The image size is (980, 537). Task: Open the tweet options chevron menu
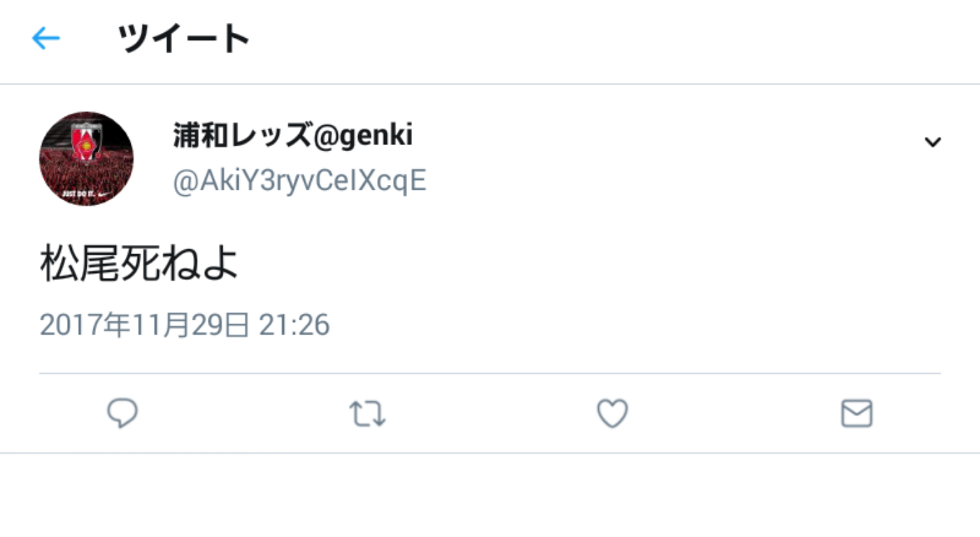coord(932,142)
